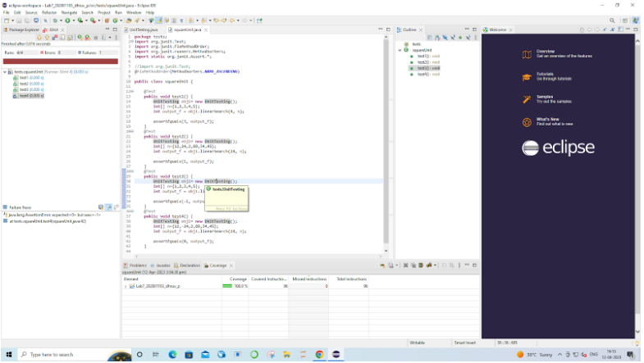Switch to the Javadoc tab

160,265
